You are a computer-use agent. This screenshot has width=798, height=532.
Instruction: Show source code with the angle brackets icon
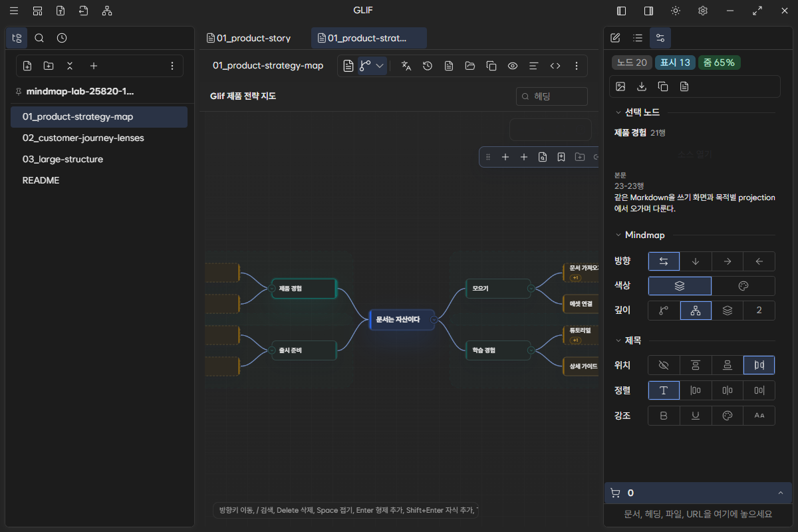[x=555, y=66]
